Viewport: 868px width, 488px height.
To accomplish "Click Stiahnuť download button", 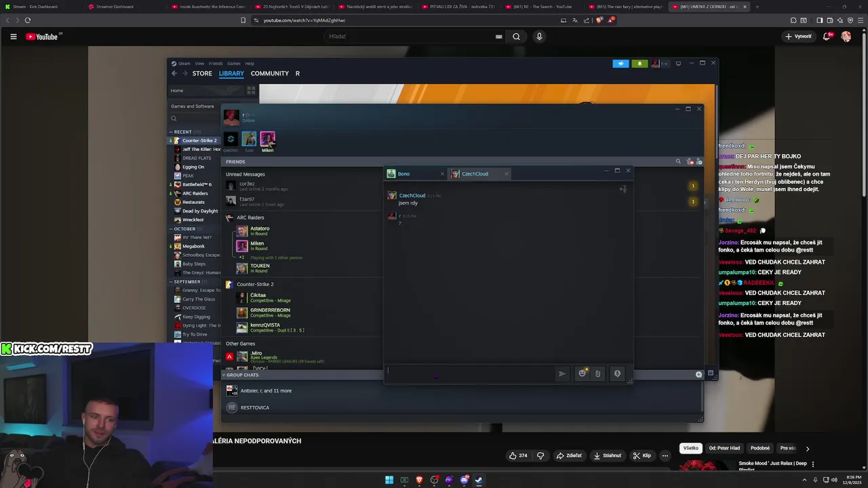I will [607, 455].
